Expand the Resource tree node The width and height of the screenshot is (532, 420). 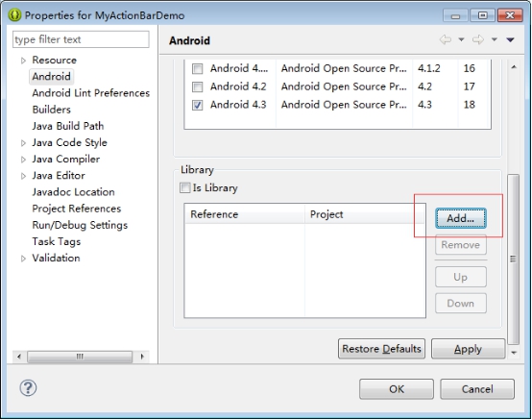click(x=23, y=61)
